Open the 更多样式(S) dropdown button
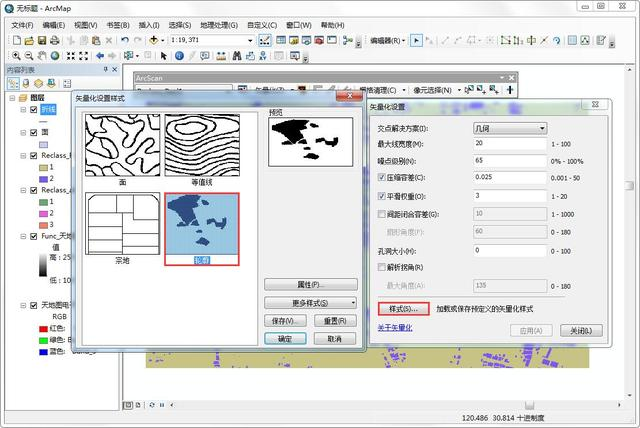640x428 pixels. coord(311,303)
